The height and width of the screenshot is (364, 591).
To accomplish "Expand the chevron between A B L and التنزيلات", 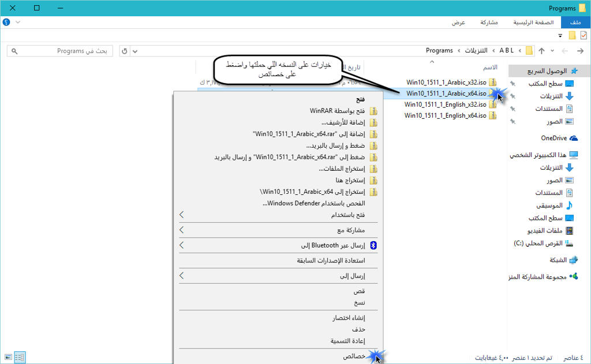I will click(493, 51).
